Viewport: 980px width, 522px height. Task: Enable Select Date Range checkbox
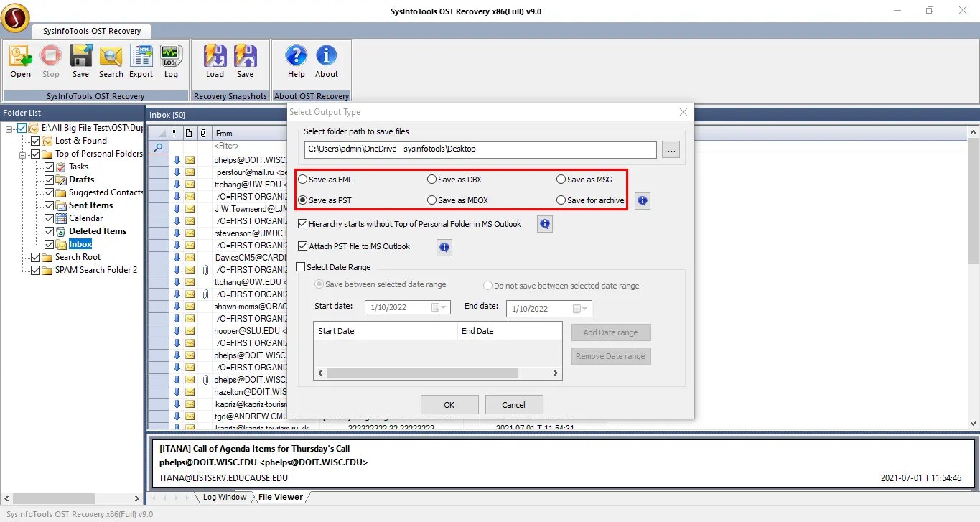[301, 267]
